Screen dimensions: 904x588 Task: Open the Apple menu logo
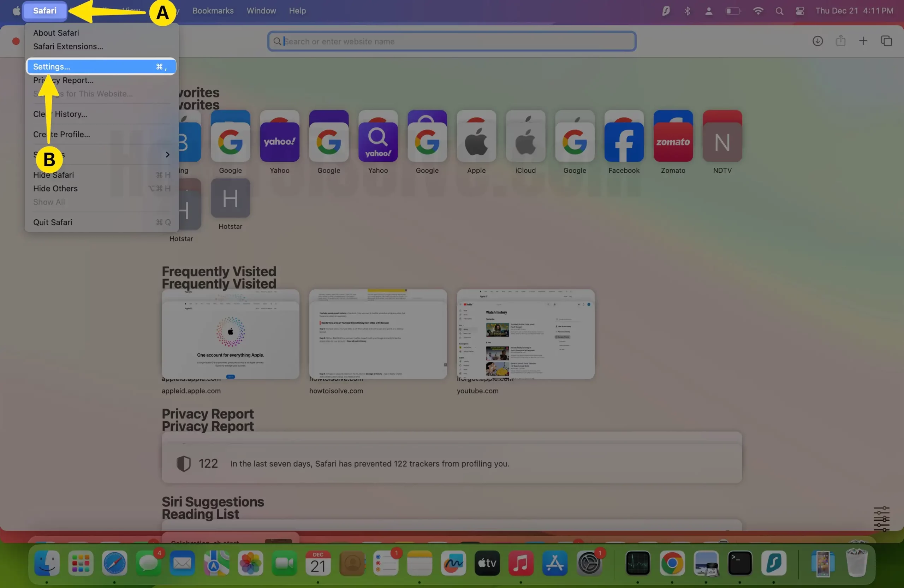16,11
